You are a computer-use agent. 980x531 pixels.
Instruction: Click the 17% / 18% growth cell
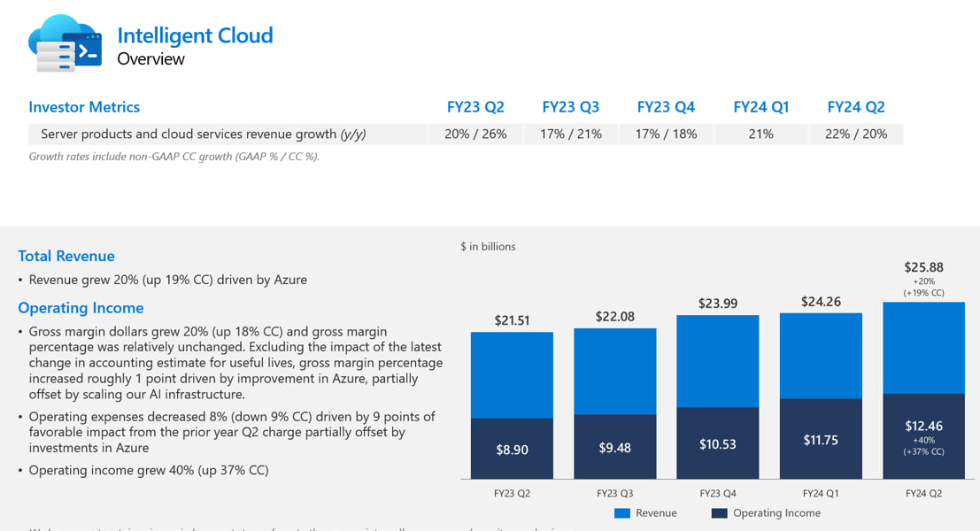tap(666, 135)
